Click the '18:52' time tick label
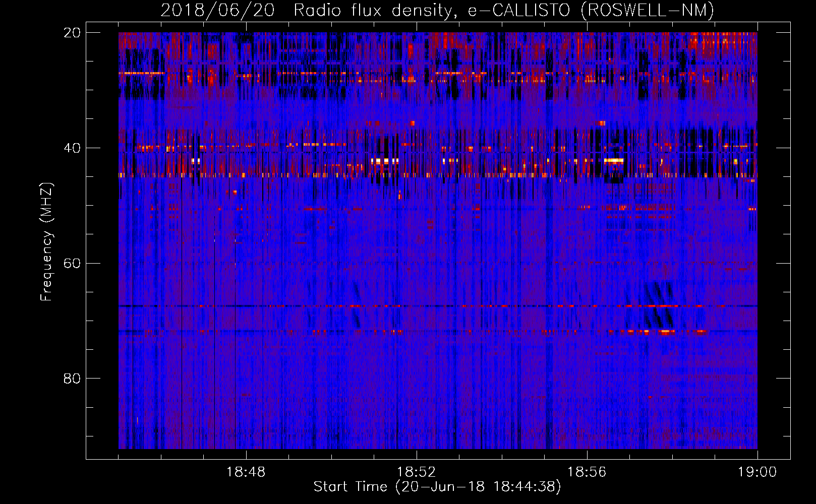 (417, 472)
